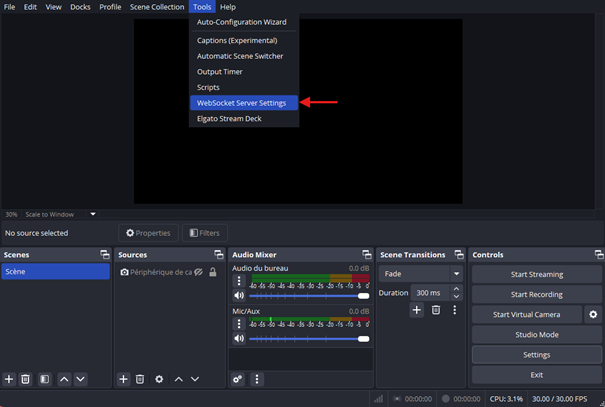
Task: Remove scene transition with trash icon
Action: pyautogui.click(x=436, y=310)
